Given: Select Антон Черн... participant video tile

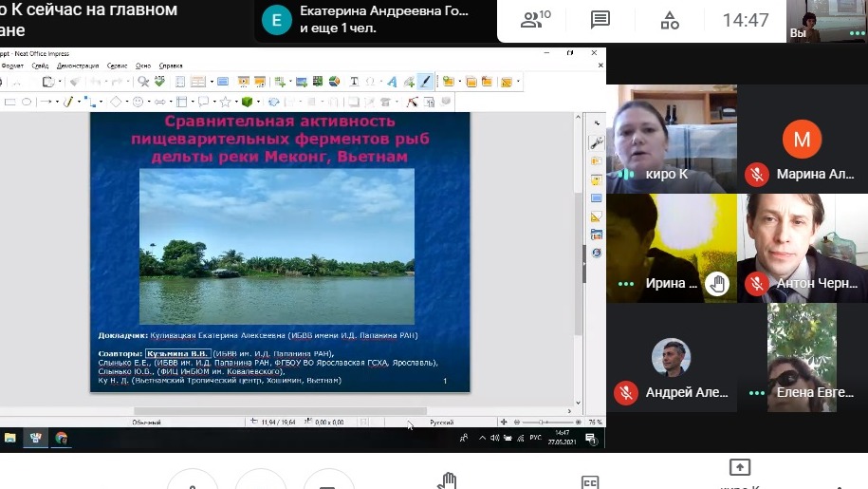Looking at the screenshot, I should tap(803, 248).
